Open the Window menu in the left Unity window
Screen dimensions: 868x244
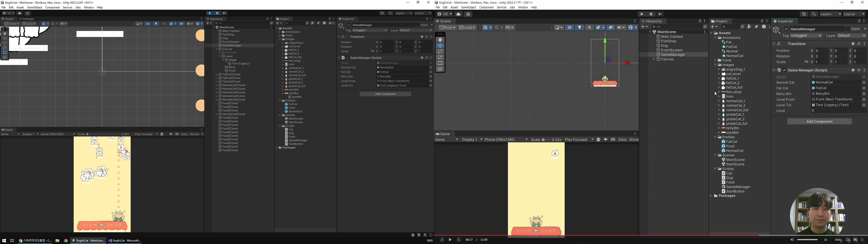[89, 7]
